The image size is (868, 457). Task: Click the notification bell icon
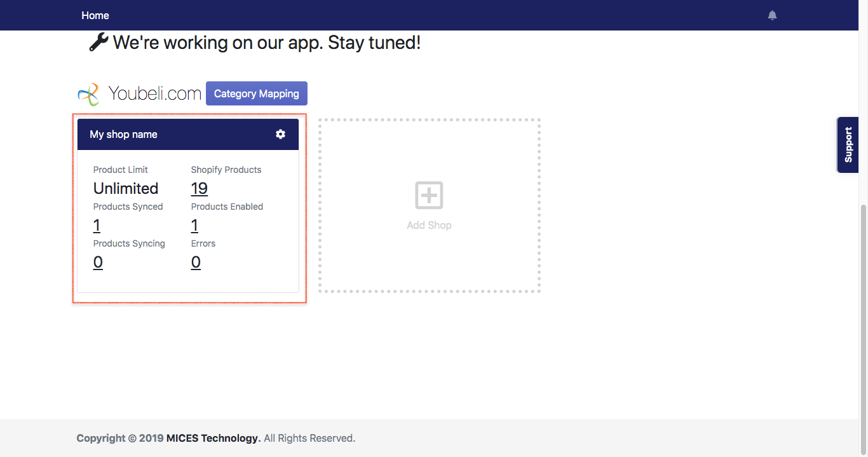click(772, 15)
